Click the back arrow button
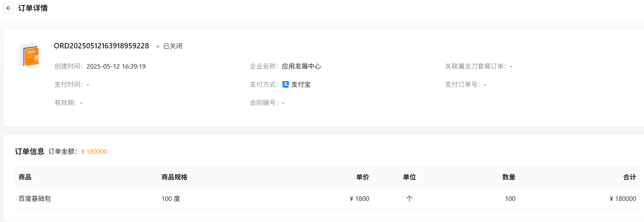 click(9, 8)
